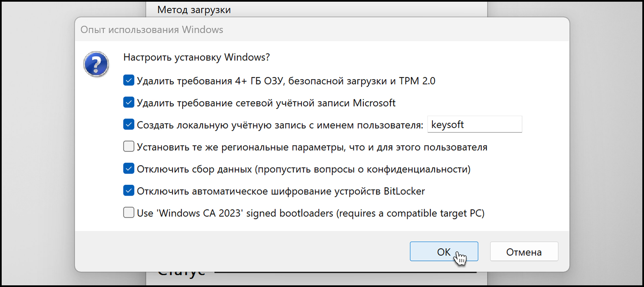Check the 'Windows CA 2023' bootloaders checkbox
The image size is (644, 287).
pos(129,213)
